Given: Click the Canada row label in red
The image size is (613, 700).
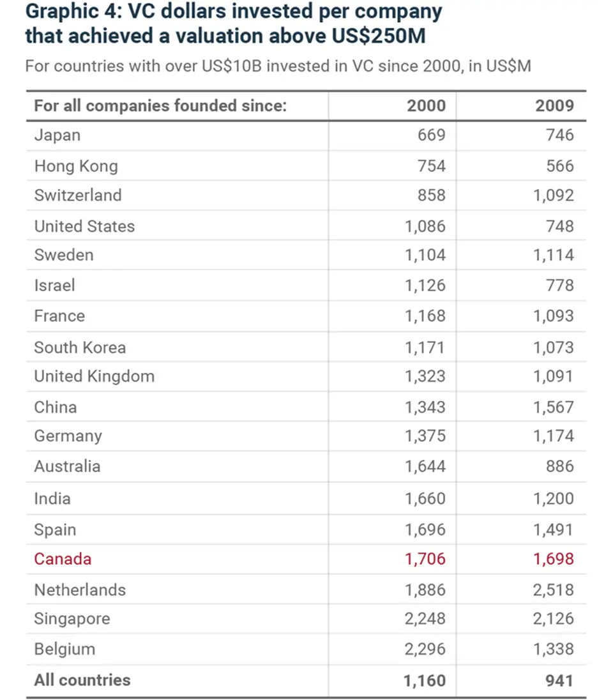Looking at the screenshot, I should (x=63, y=559).
